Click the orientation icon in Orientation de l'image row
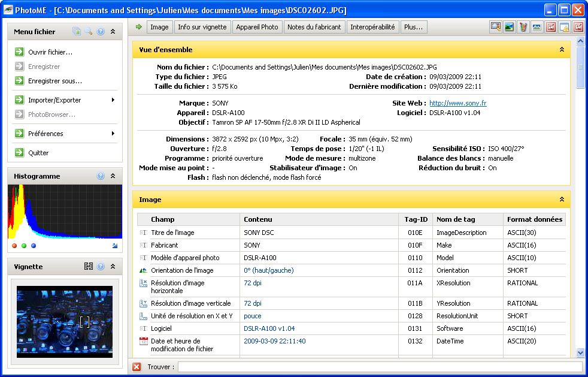The image size is (588, 377). [143, 270]
